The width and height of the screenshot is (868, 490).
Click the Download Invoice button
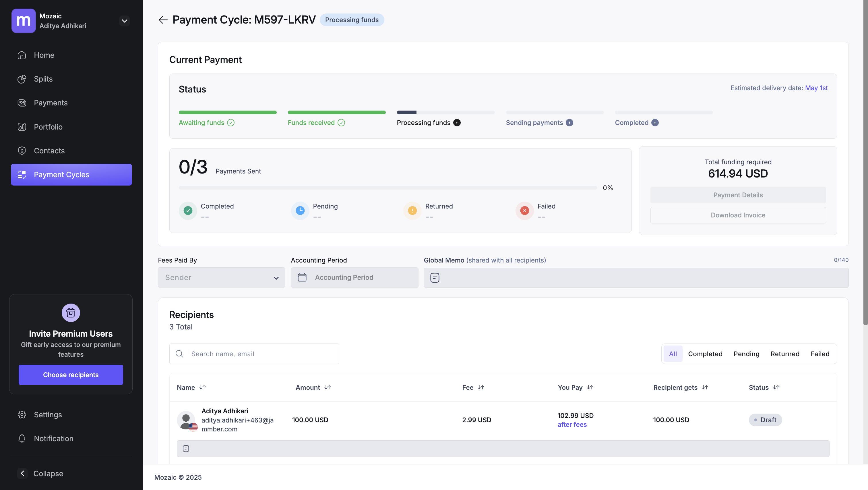pos(738,215)
